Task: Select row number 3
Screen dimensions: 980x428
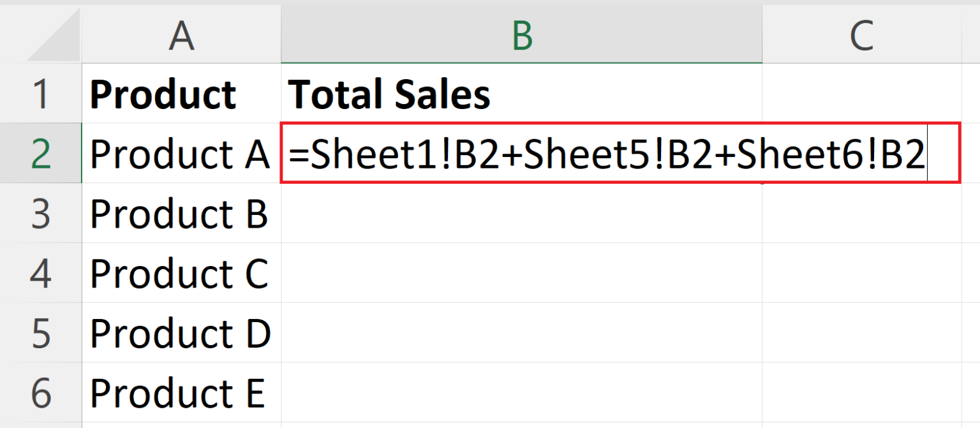Action: click(40, 214)
